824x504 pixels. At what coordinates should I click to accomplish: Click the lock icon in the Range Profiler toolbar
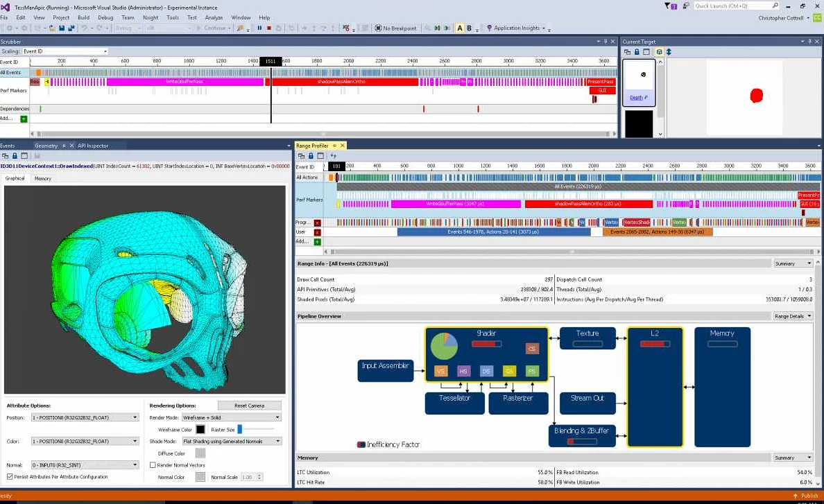pyautogui.click(x=311, y=156)
